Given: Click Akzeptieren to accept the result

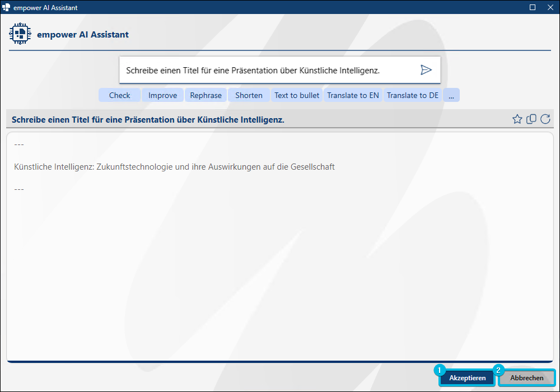Looking at the screenshot, I should [x=467, y=377].
